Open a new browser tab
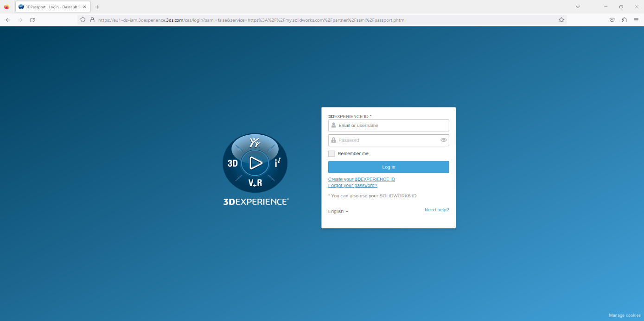Image resolution: width=644 pixels, height=321 pixels. click(96, 6)
